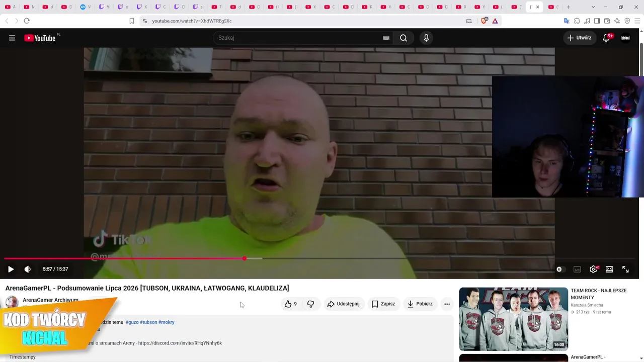Image resolution: width=644 pixels, height=362 pixels.
Task: Open the player settings gear
Action: pos(593,269)
